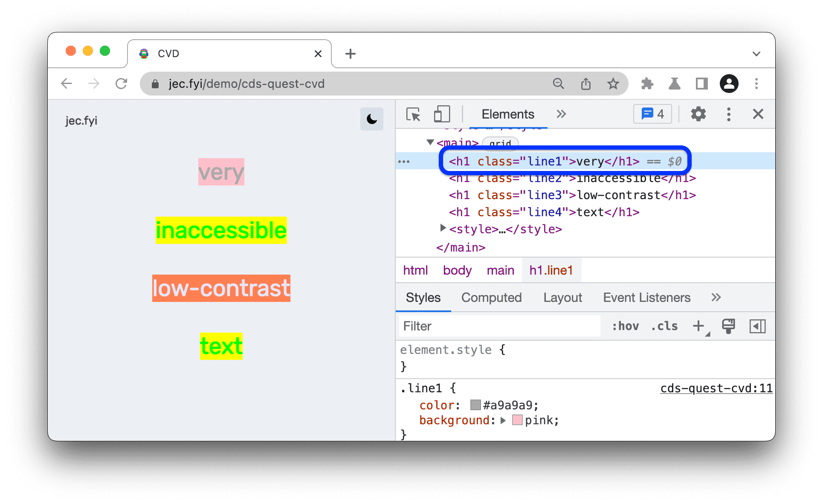823x504 pixels.
Task: Click the main breadcrumb element
Action: (x=501, y=270)
